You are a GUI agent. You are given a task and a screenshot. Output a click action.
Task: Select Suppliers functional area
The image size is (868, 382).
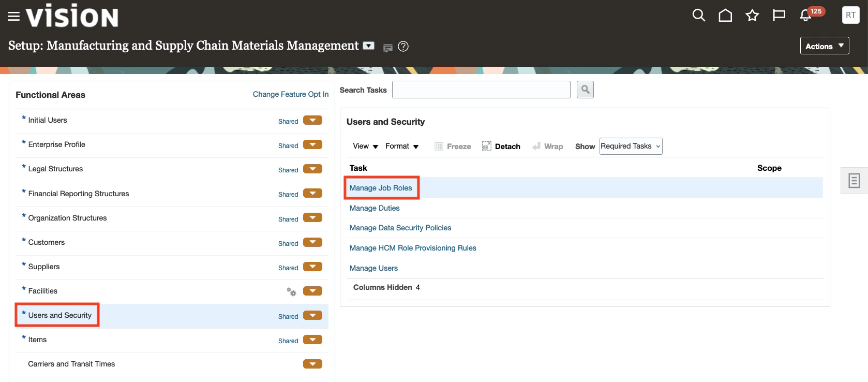click(44, 267)
